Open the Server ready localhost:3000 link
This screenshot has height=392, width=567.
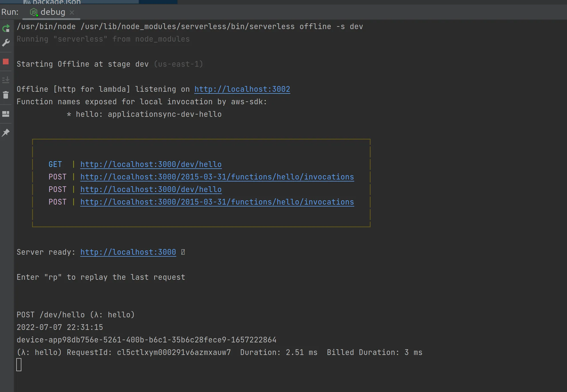[128, 252]
